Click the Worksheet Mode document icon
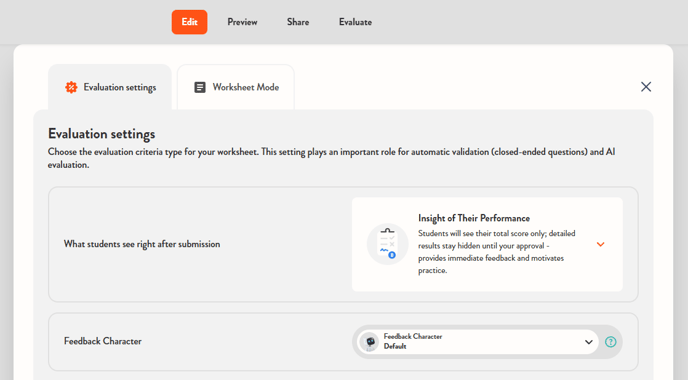Image resolution: width=688 pixels, height=380 pixels. [x=200, y=87]
